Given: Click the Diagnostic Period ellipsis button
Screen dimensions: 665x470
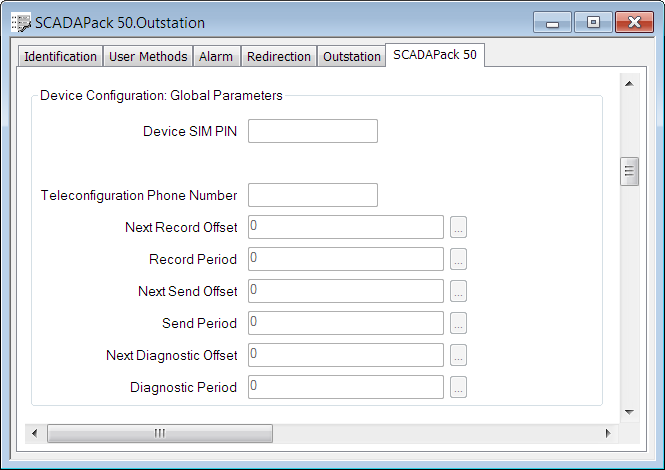Looking at the screenshot, I should pos(458,387).
